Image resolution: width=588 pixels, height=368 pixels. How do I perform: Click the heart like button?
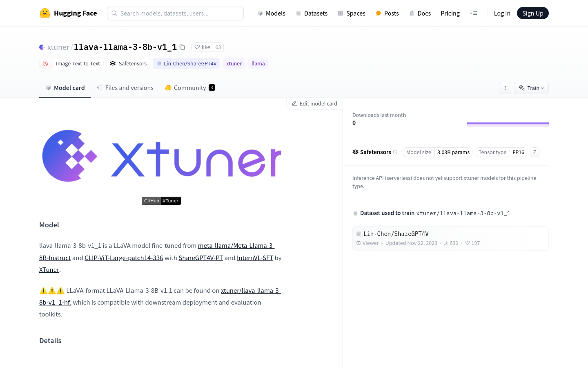tap(202, 47)
